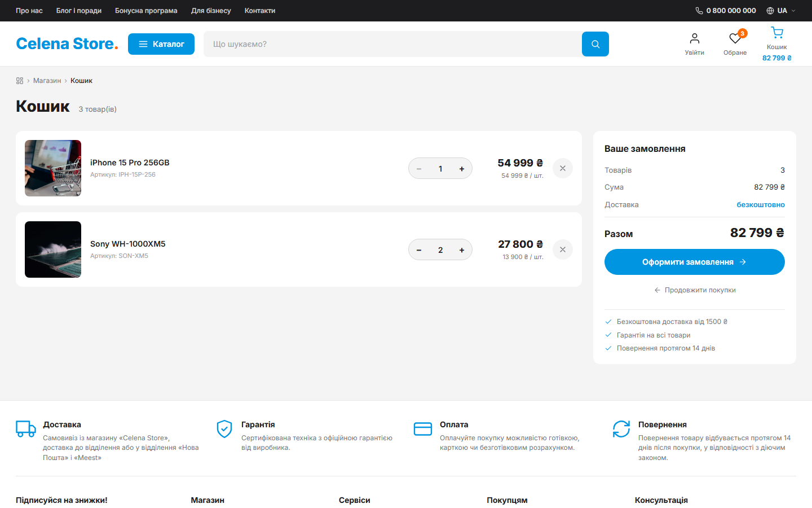The image size is (812, 508).
Task: Click the 13 900 ₴ / шт. unit price
Action: click(523, 257)
